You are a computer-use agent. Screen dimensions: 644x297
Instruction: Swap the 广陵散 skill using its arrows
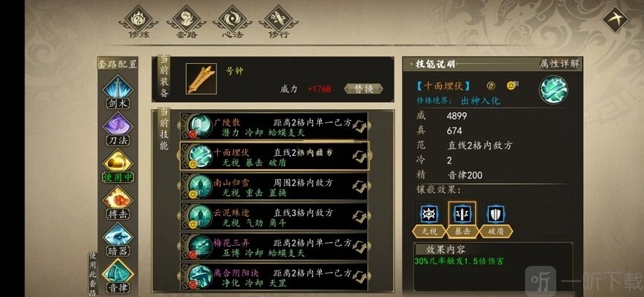click(359, 126)
